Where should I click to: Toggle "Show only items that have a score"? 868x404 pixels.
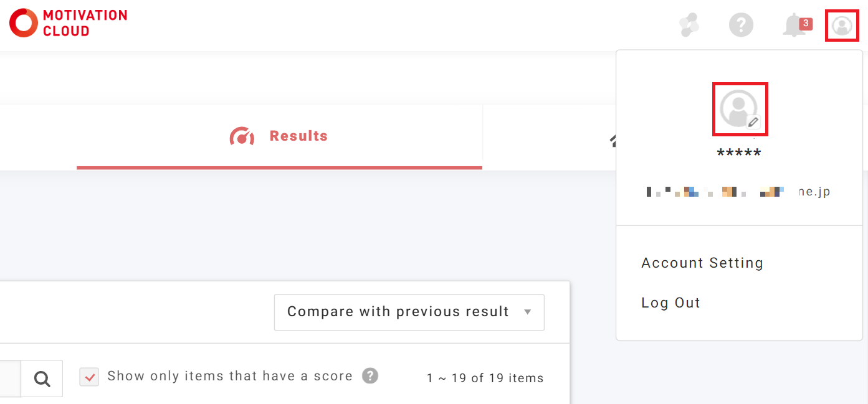pos(89,377)
